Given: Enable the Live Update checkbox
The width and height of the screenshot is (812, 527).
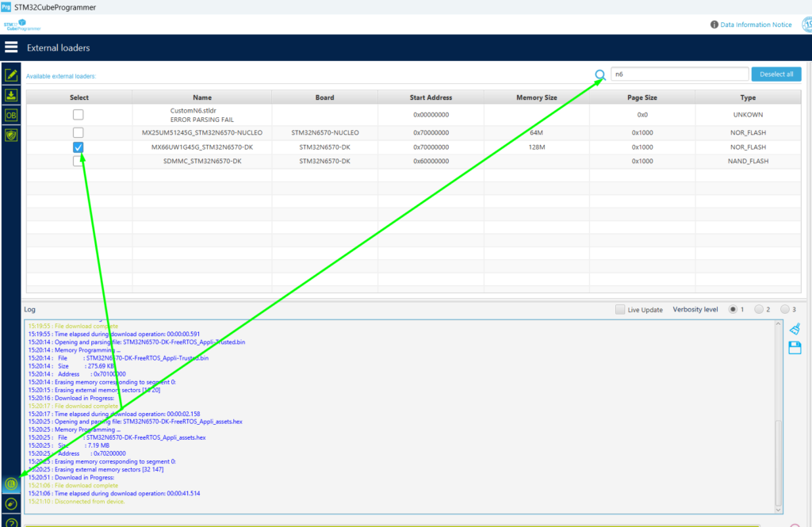Looking at the screenshot, I should pos(620,310).
